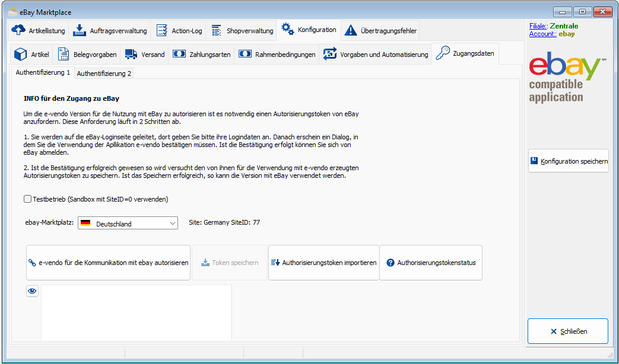Click the Artikel cube icon
The image size is (619, 364).
click(21, 54)
